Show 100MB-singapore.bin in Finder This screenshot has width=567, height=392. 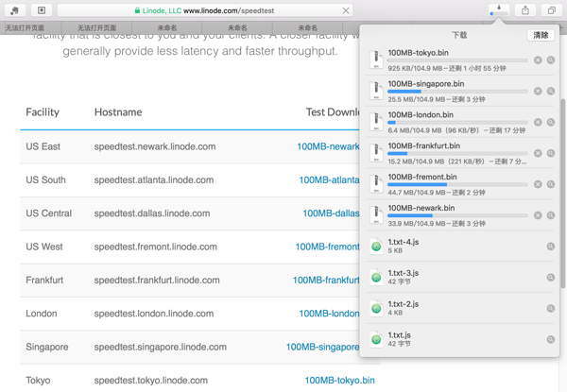[x=550, y=92]
